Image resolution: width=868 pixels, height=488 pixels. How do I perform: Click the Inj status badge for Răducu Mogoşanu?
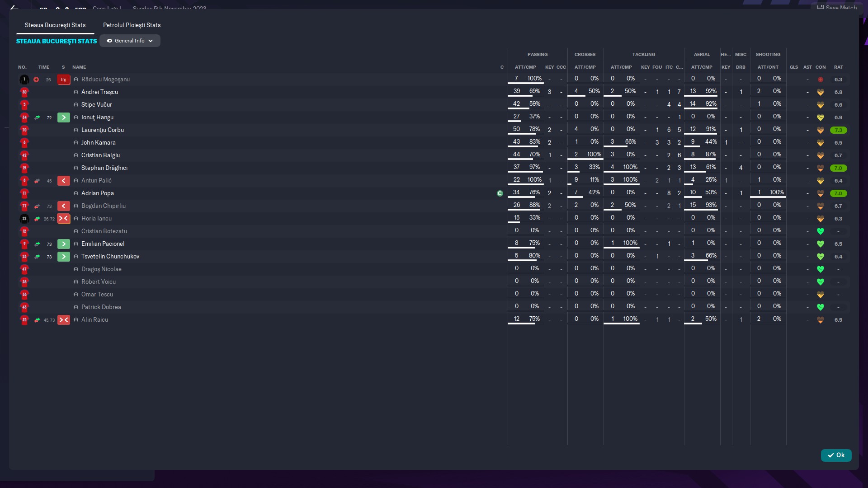pyautogui.click(x=63, y=80)
